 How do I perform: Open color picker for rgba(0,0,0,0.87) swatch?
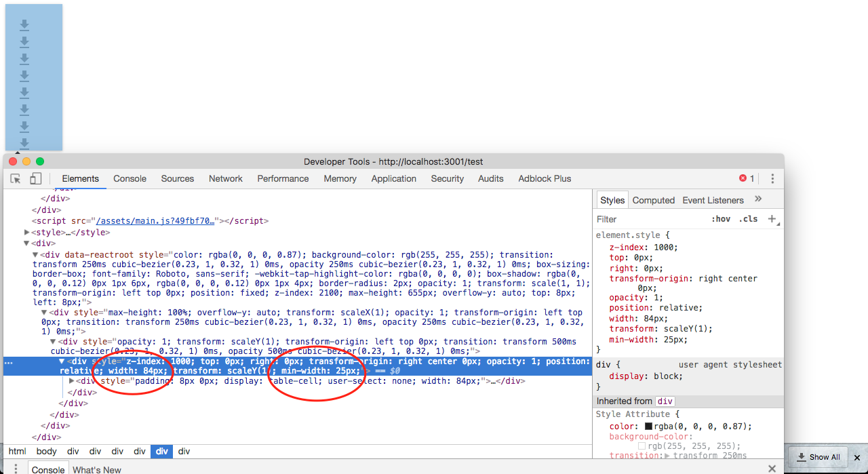point(648,427)
